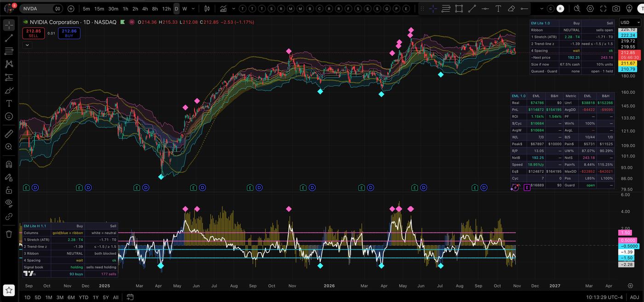Remove drawings with the trash icon
The height and width of the screenshot is (302, 644).
[9, 234]
